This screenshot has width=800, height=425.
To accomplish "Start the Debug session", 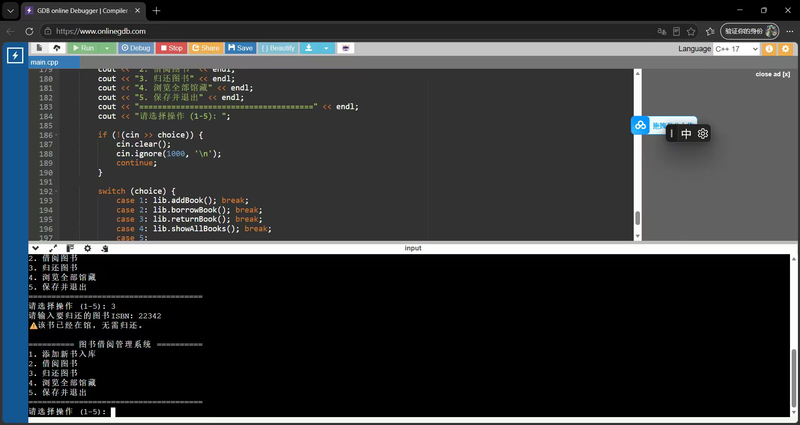I will point(136,48).
